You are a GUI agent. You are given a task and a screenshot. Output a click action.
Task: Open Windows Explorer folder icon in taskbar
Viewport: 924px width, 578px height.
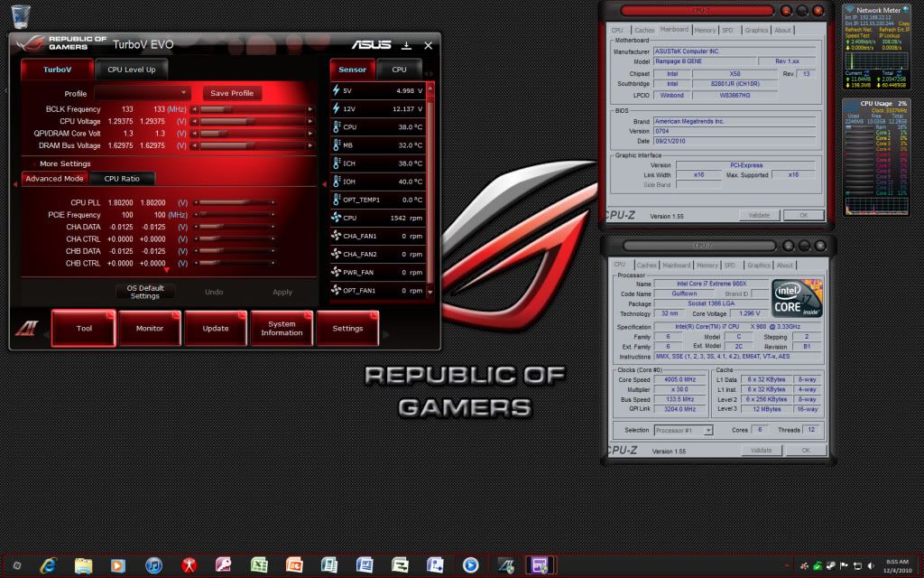(x=83, y=565)
